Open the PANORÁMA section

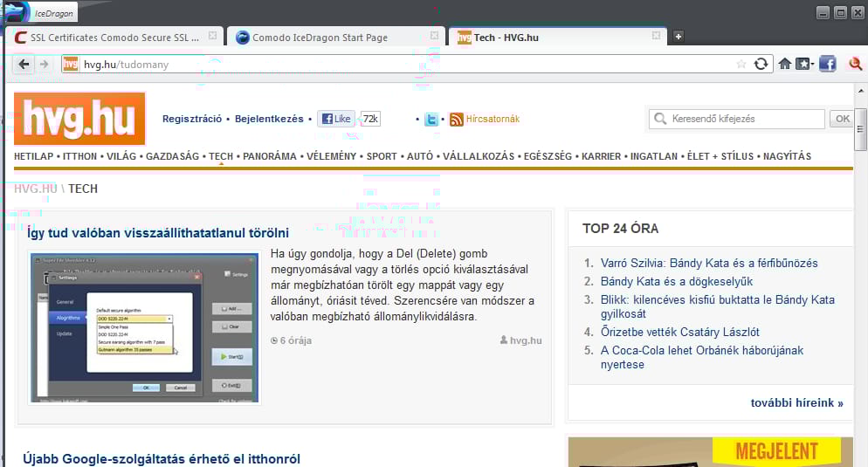(270, 156)
